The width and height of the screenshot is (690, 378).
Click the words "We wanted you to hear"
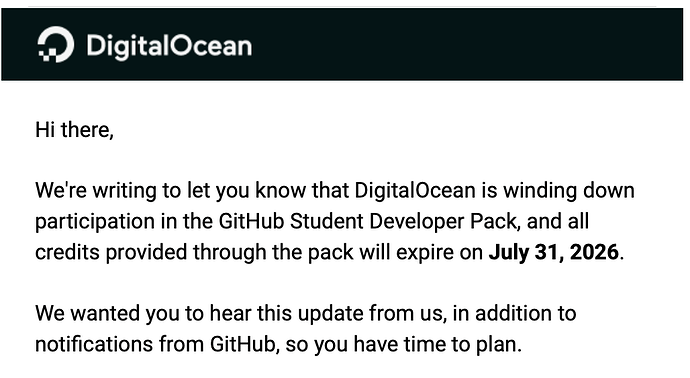pyautogui.click(x=143, y=313)
